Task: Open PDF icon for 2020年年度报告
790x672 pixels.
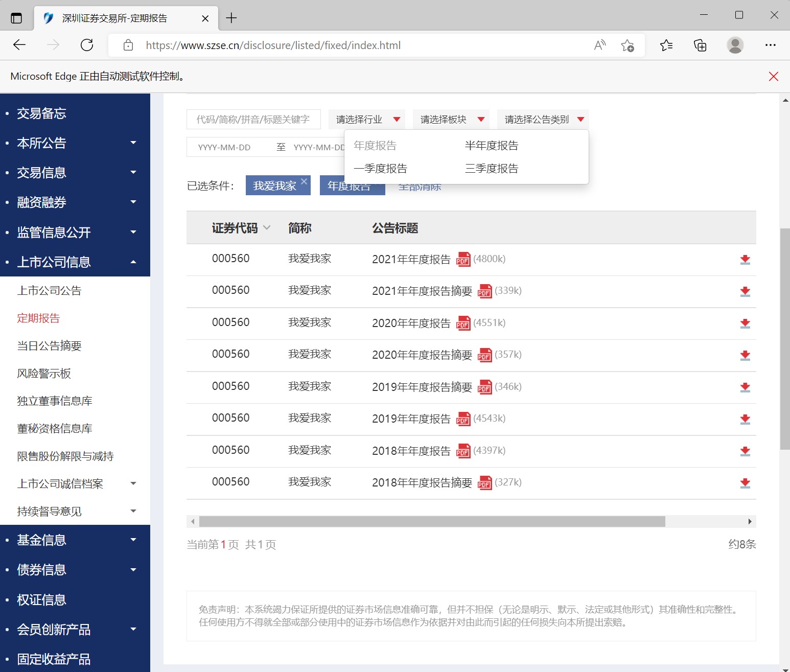Action: (x=463, y=323)
